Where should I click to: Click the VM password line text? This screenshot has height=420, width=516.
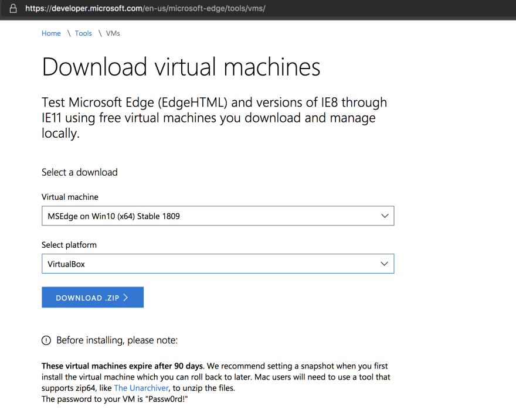pyautogui.click(x=114, y=399)
